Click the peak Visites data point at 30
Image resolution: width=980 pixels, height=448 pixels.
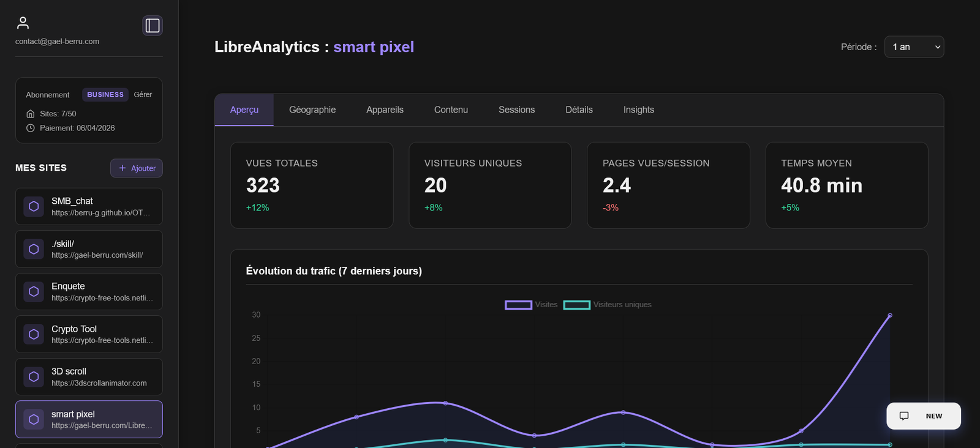pyautogui.click(x=890, y=316)
